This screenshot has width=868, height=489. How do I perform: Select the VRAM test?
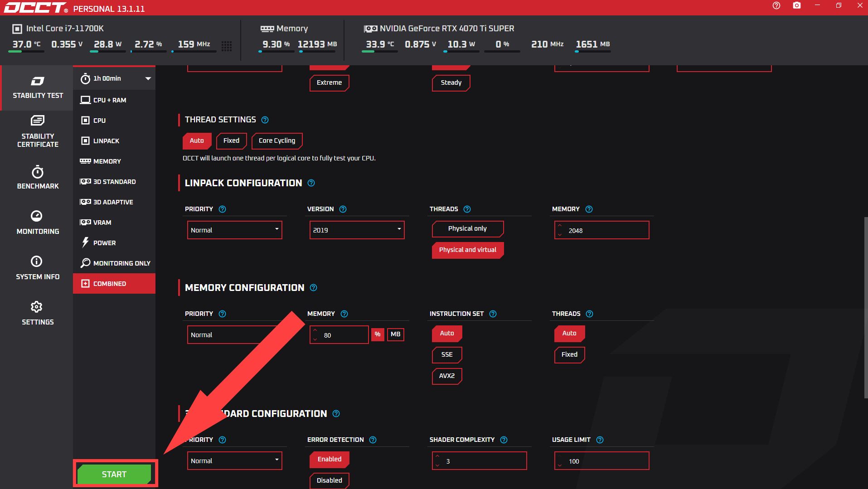click(x=102, y=223)
